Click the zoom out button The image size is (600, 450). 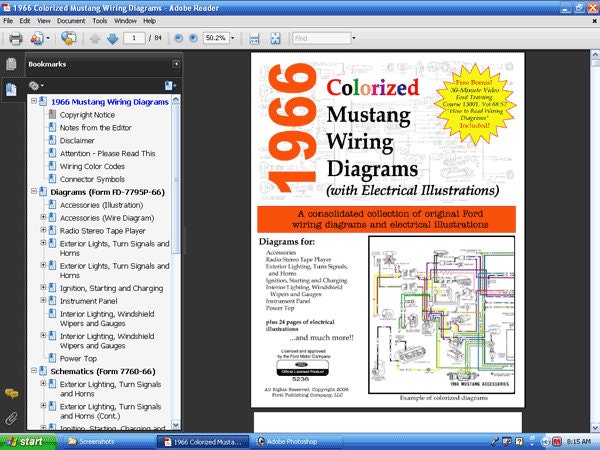pyautogui.click(x=178, y=38)
